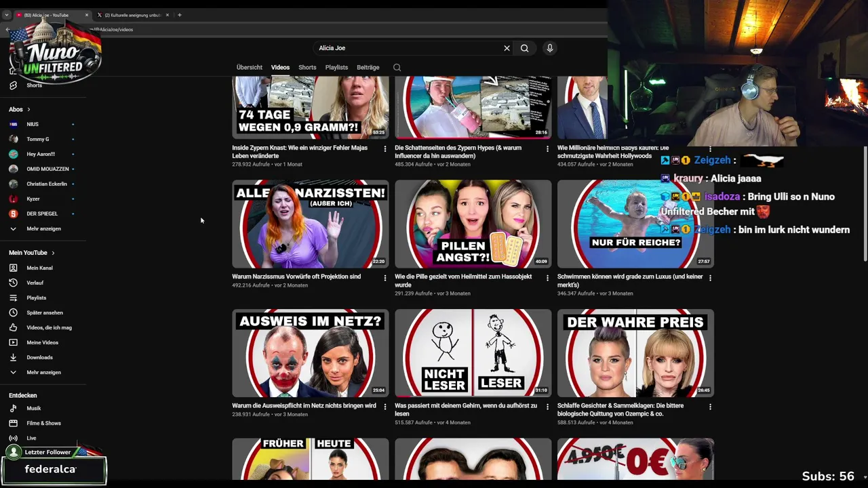Viewport: 868px width, 488px height.
Task: Go to the Hey Aaron!!! channel
Action: 41,154
